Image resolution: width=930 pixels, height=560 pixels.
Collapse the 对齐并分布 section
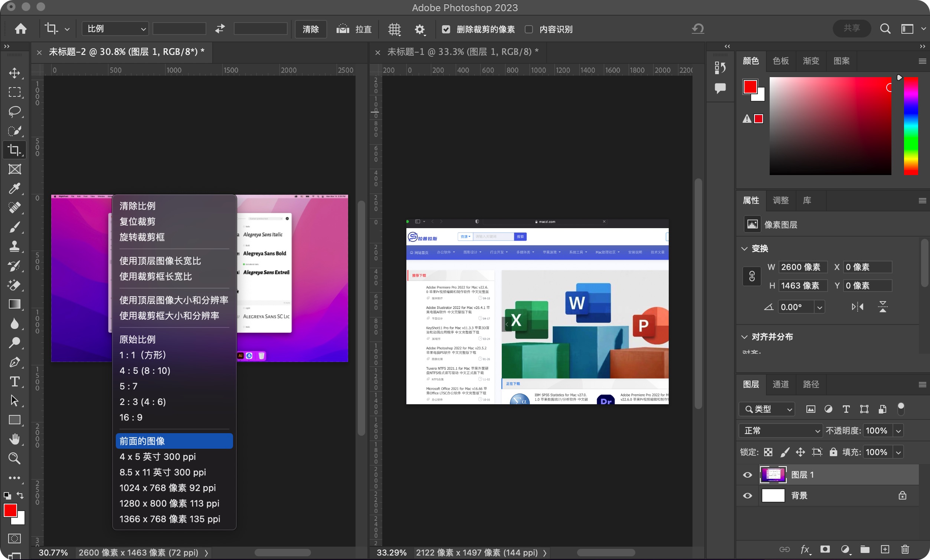pos(744,337)
